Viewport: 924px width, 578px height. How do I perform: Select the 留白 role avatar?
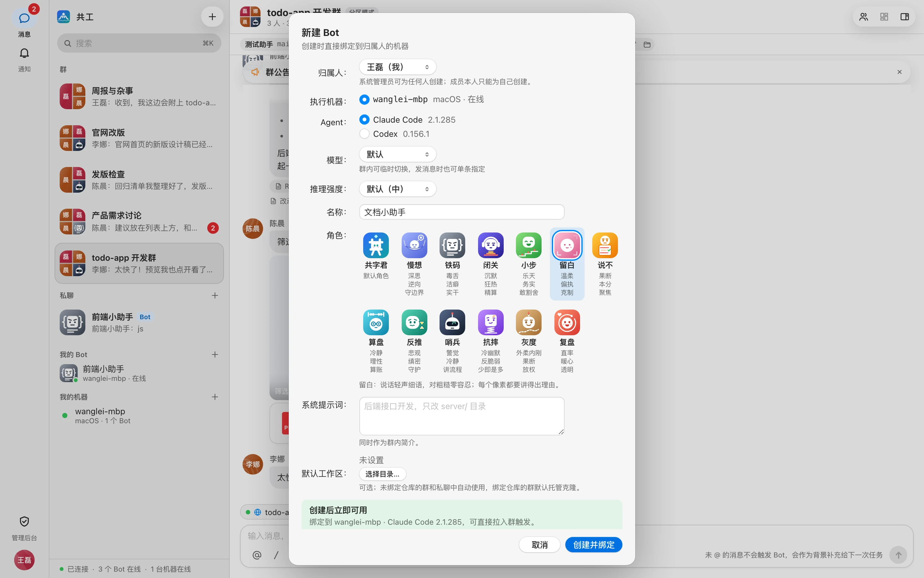point(567,245)
